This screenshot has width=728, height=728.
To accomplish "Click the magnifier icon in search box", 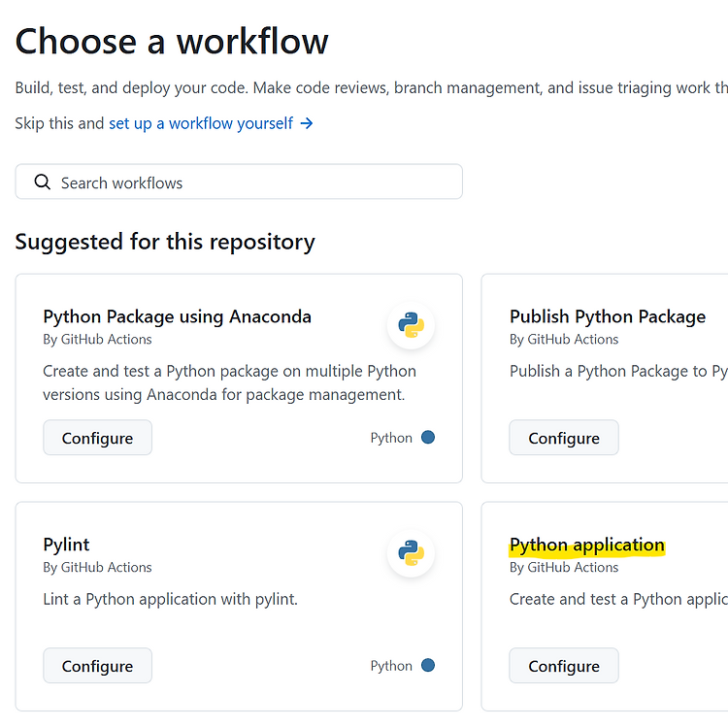I will [43, 182].
